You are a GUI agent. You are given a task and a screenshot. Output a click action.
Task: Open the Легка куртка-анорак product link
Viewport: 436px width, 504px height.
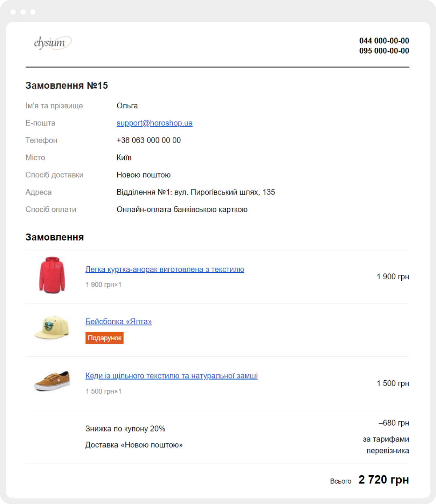coord(165,270)
